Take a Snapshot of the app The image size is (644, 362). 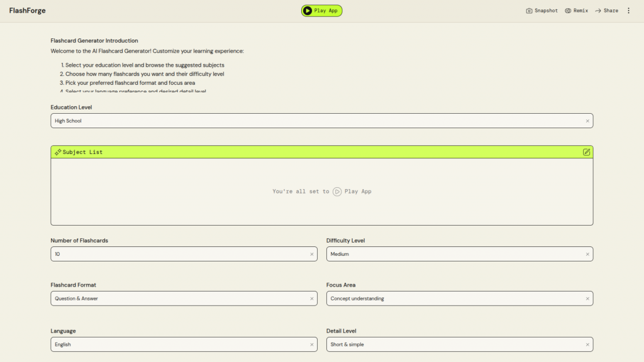pos(541,11)
